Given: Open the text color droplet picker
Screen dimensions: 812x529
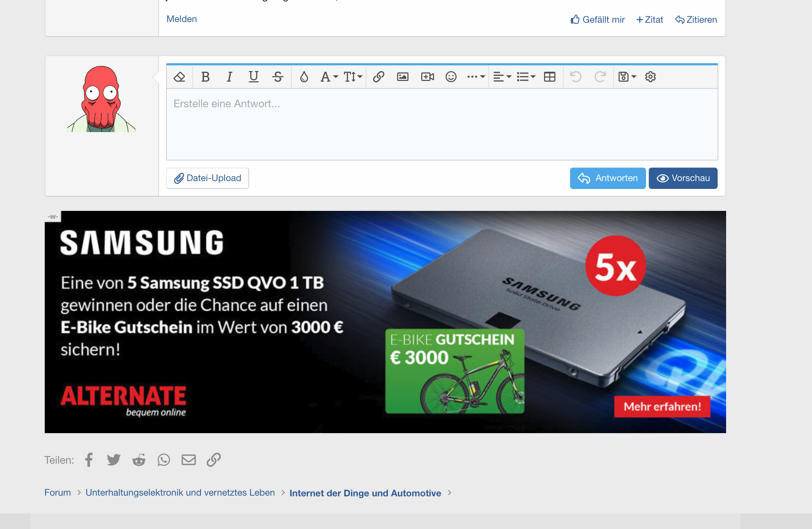Looking at the screenshot, I should pyautogui.click(x=304, y=77).
